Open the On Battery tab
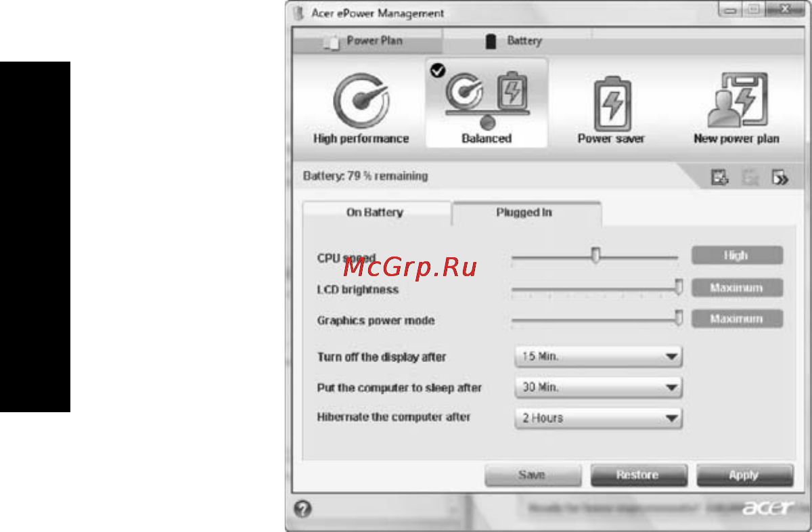The image size is (812, 532). (376, 213)
